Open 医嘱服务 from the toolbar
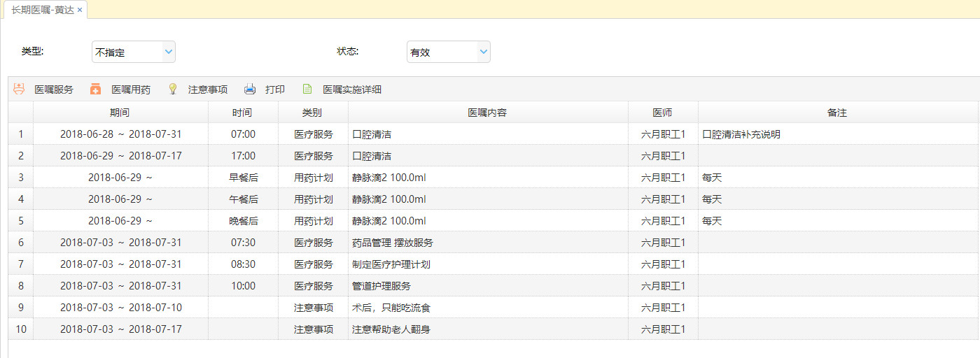Screen dimensions: 980x358 click(x=54, y=89)
